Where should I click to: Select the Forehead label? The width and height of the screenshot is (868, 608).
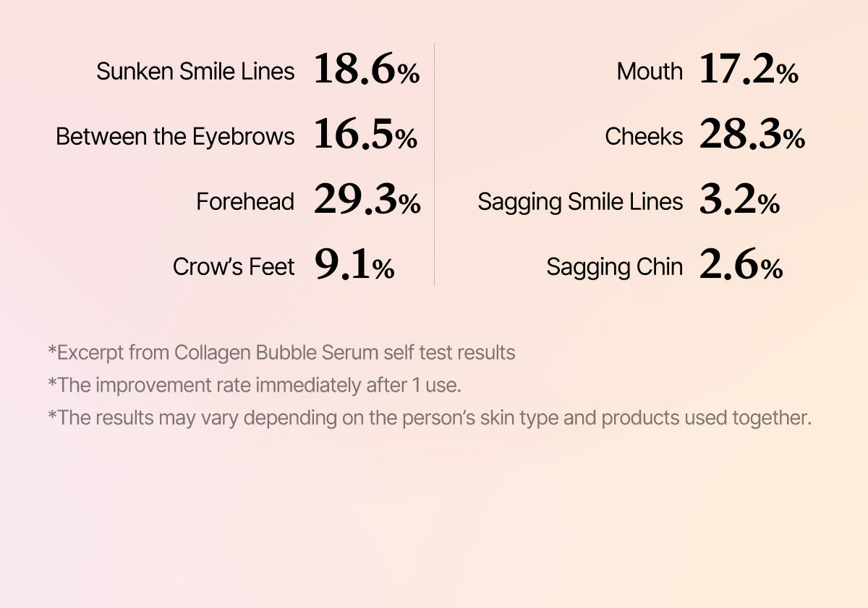pos(245,202)
